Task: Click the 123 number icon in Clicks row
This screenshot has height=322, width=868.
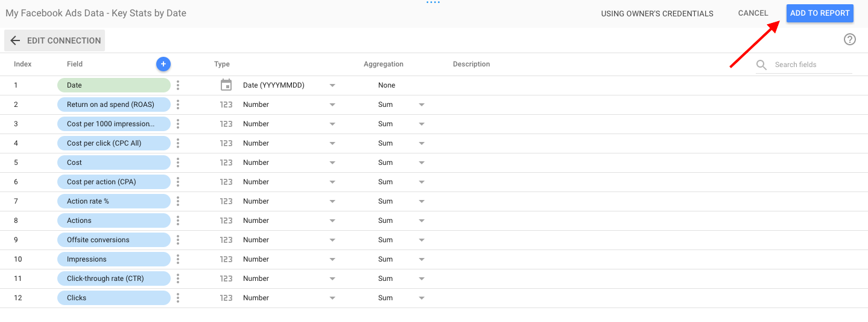Action: pyautogui.click(x=226, y=298)
